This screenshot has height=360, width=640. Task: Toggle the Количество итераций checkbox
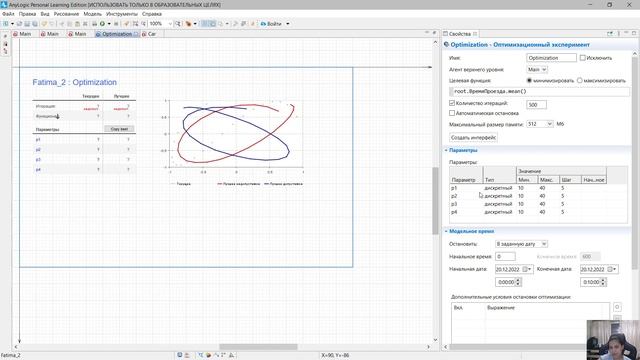pos(452,103)
